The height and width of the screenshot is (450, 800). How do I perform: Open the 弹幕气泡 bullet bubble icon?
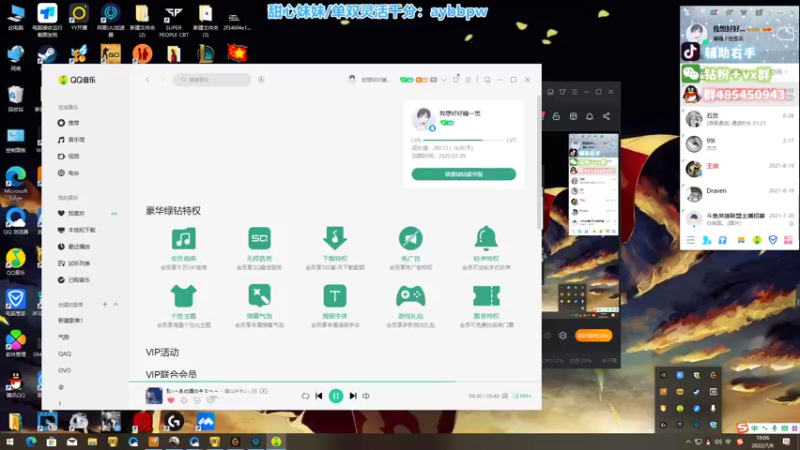click(x=259, y=296)
